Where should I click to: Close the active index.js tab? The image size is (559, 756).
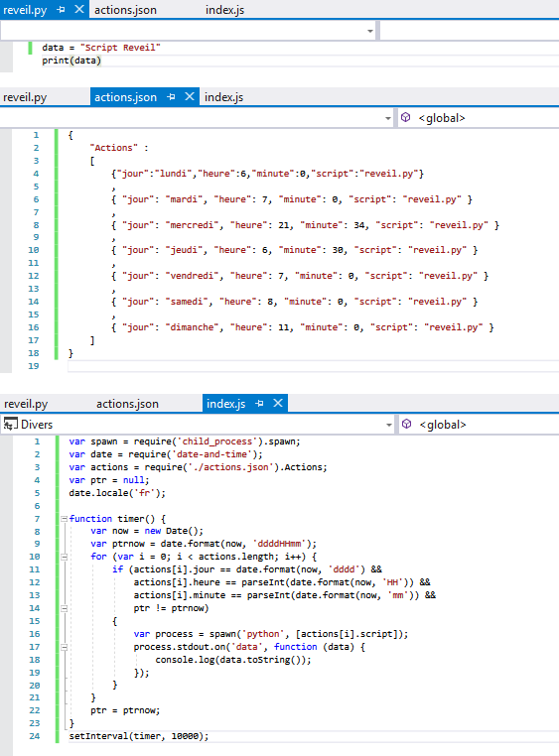[278, 403]
